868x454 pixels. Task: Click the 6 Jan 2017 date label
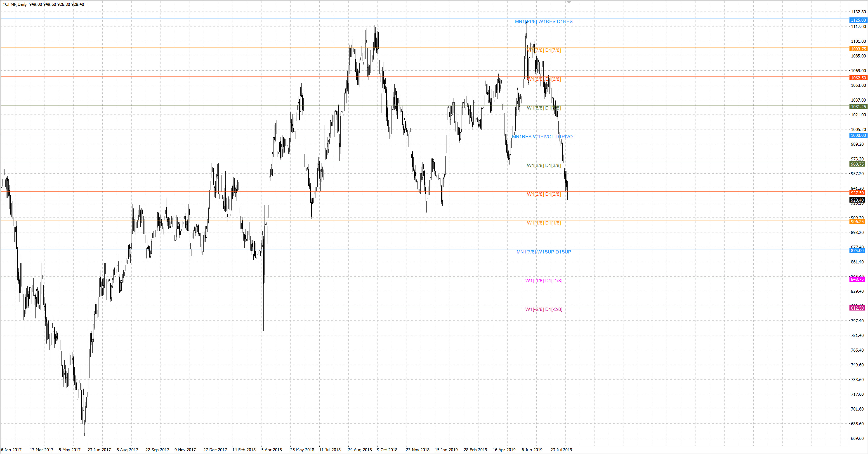click(x=11, y=450)
